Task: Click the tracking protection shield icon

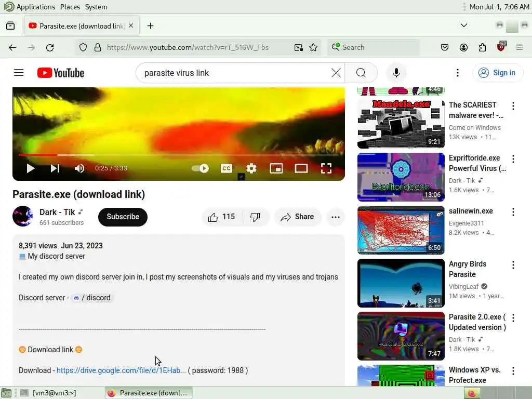Action: coord(83,47)
